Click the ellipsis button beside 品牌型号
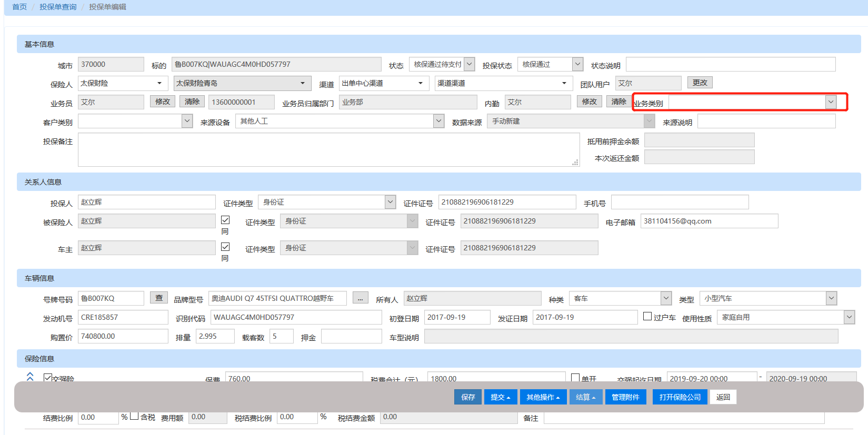 click(360, 298)
